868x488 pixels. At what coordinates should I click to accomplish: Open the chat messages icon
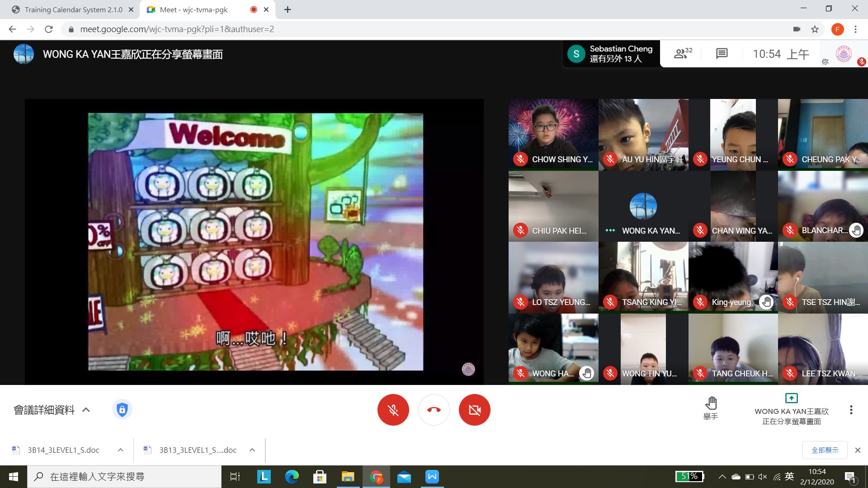pos(722,54)
